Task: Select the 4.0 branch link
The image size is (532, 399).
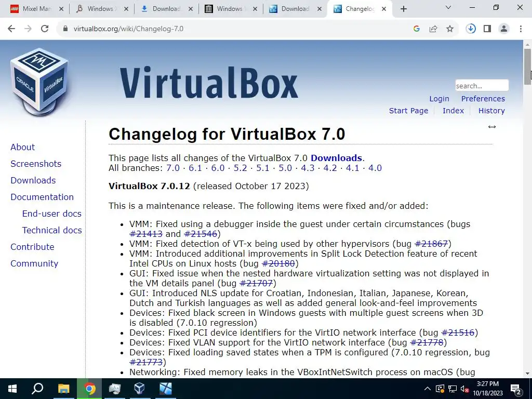Action: (x=375, y=168)
